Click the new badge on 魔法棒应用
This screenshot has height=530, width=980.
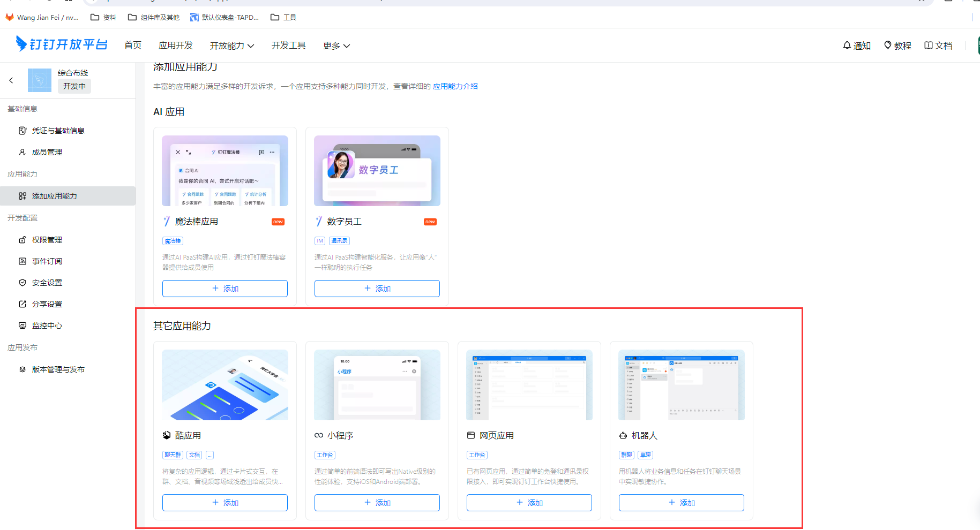(278, 222)
